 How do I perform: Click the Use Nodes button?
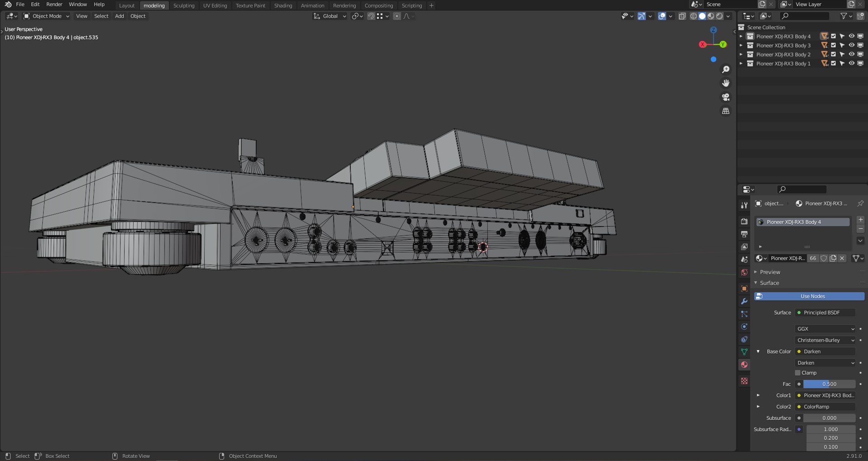[x=809, y=296]
